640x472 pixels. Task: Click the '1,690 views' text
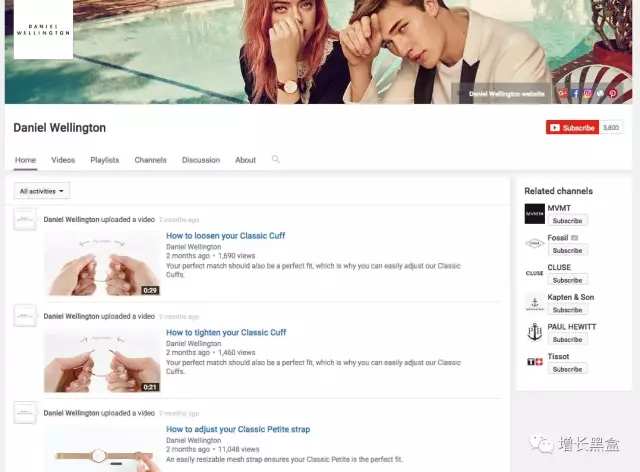click(x=237, y=256)
